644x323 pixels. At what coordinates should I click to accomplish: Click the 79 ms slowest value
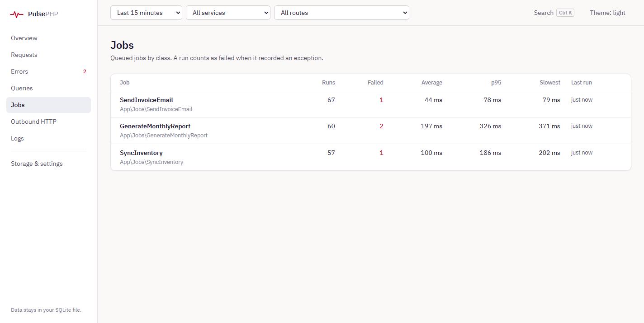(551, 100)
